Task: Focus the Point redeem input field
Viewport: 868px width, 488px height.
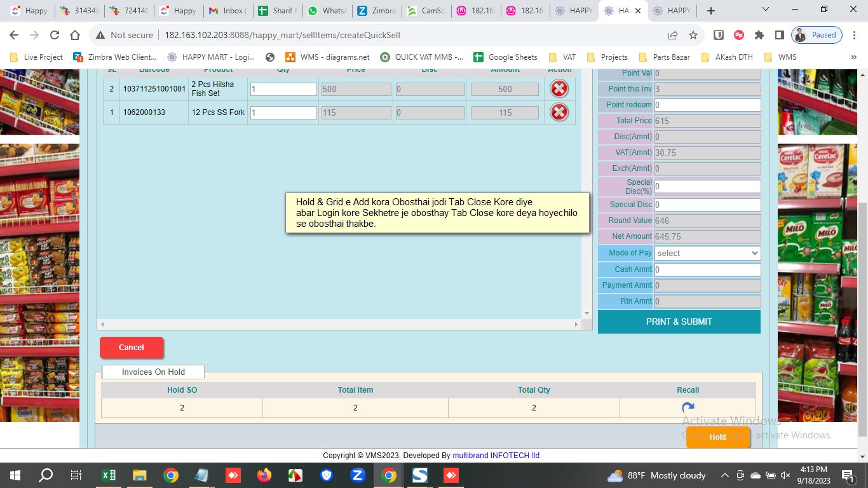Action: tap(707, 105)
